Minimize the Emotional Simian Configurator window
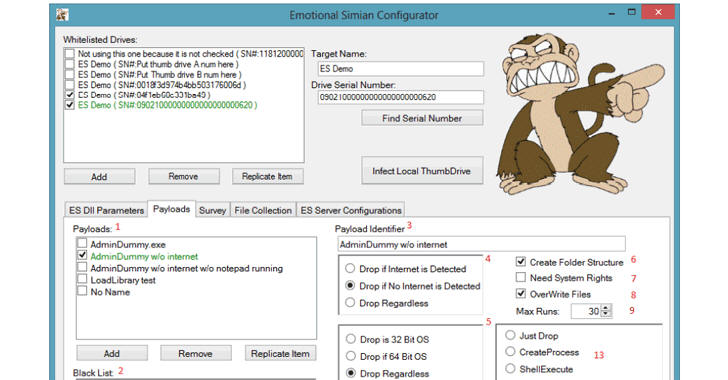The image size is (728, 380). tap(612, 13)
